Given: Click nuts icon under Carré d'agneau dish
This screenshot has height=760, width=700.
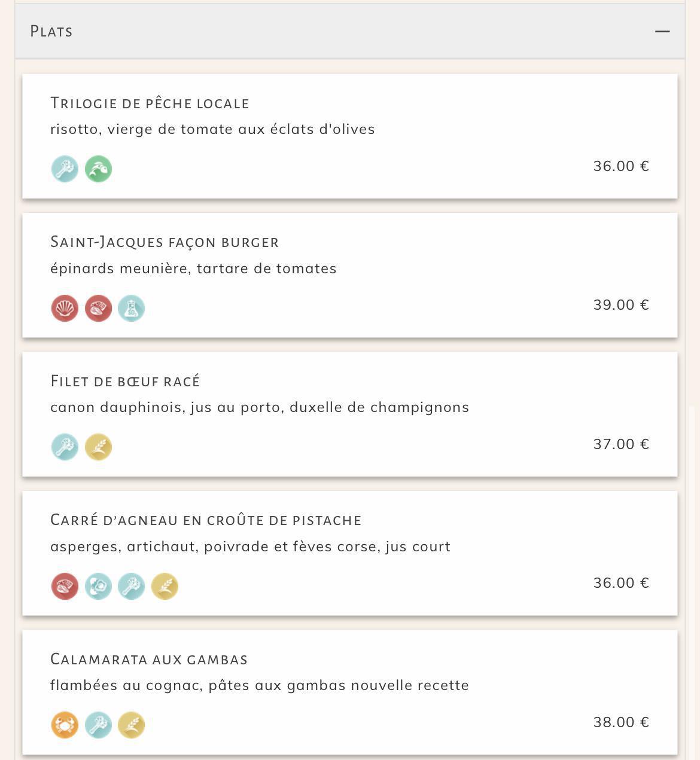Looking at the screenshot, I should click(x=65, y=586).
